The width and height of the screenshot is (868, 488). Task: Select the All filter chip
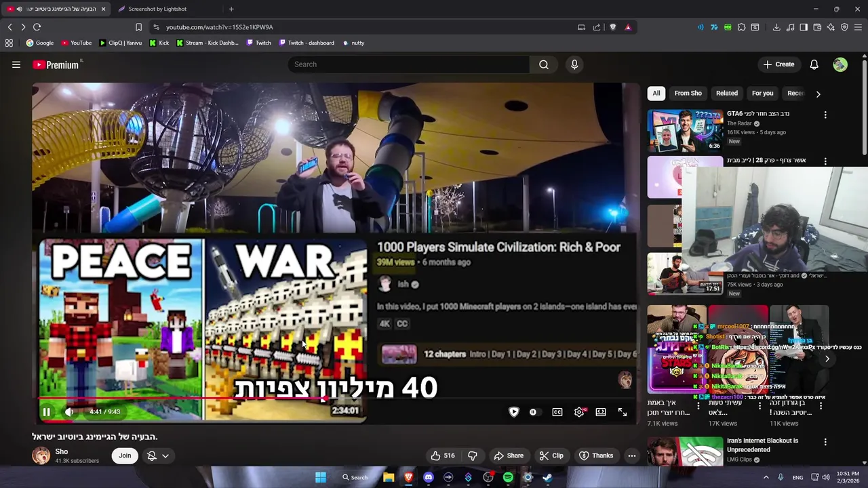(656, 93)
